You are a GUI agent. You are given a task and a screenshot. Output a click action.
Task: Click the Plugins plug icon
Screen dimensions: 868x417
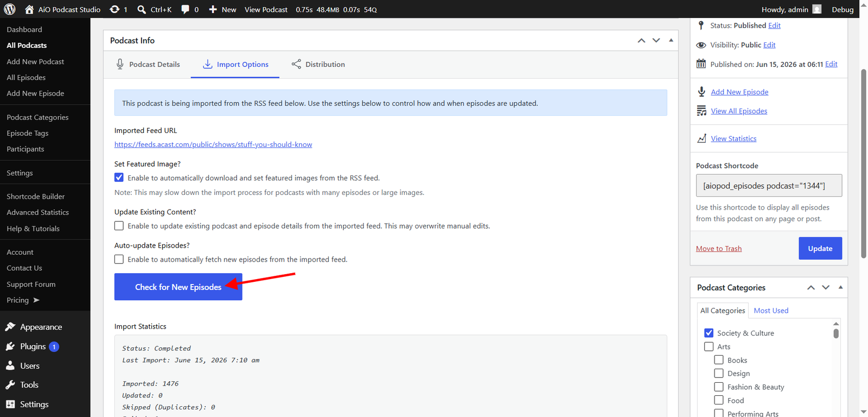pos(10,346)
